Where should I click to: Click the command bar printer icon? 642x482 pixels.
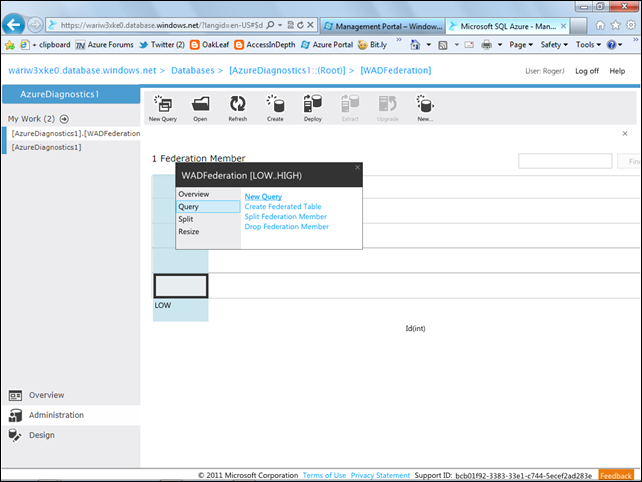486,45
